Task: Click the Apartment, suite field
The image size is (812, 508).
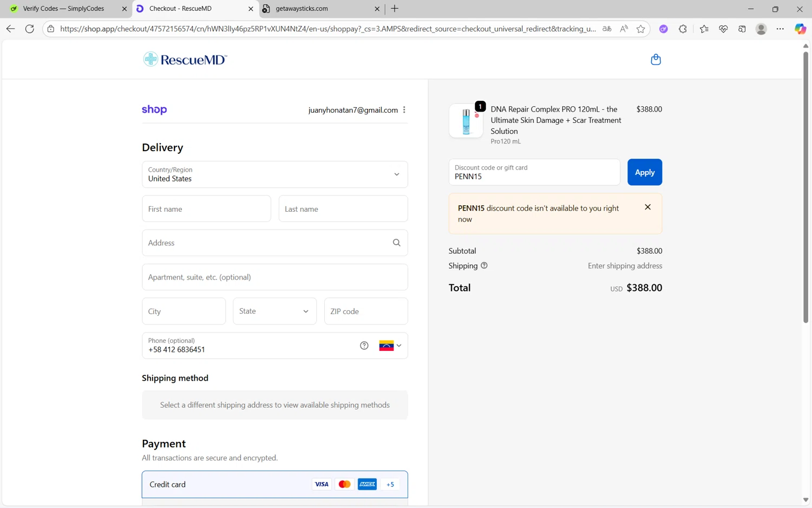Action: pyautogui.click(x=275, y=277)
